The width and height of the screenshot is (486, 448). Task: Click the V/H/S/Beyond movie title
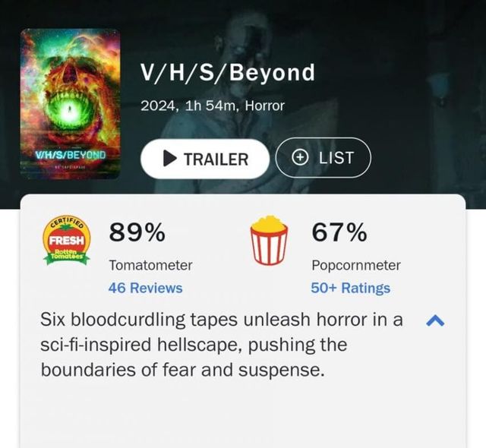pos(228,73)
